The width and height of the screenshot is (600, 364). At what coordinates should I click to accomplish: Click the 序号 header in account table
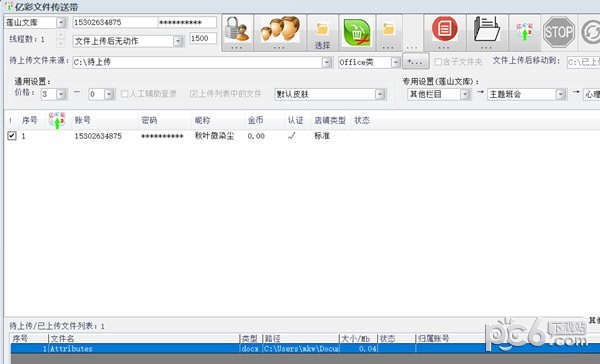pos(29,120)
